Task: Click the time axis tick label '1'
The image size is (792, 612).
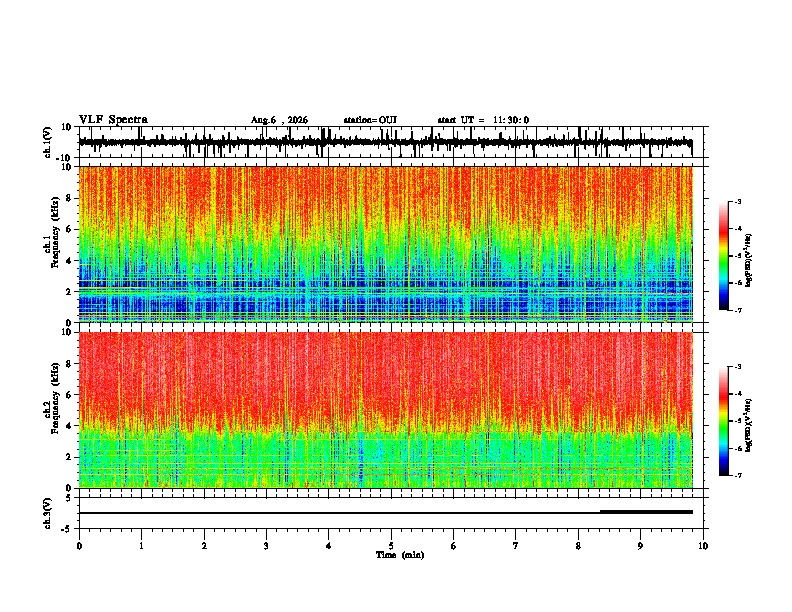Action: point(141,546)
